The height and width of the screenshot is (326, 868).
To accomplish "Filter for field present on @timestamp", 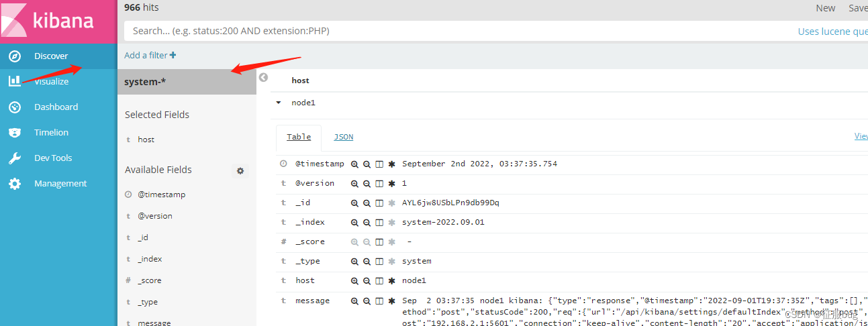I will pos(391,164).
